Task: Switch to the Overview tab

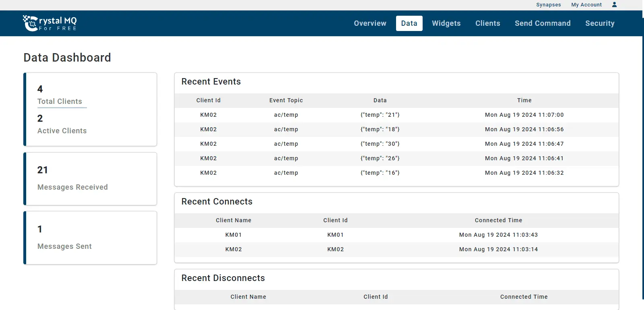Action: pos(370,23)
